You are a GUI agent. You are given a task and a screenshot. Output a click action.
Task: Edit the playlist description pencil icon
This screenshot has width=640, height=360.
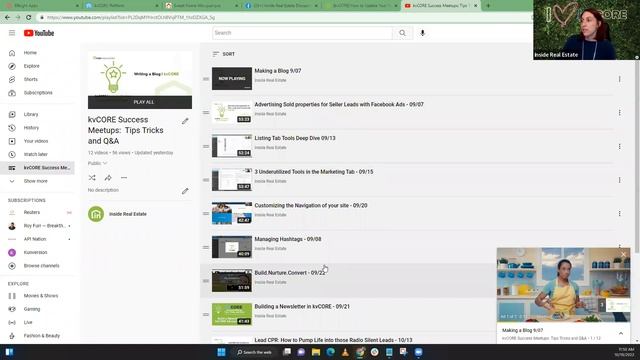(x=185, y=191)
